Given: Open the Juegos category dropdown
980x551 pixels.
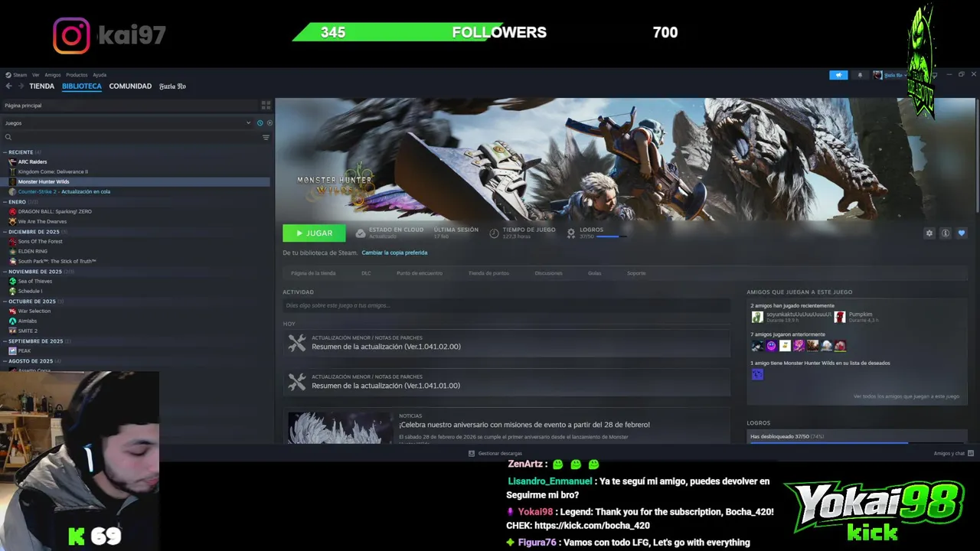Looking at the screenshot, I should (x=127, y=122).
